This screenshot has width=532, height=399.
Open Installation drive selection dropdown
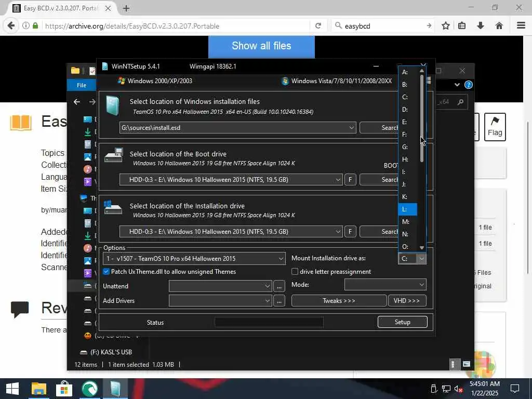click(338, 231)
